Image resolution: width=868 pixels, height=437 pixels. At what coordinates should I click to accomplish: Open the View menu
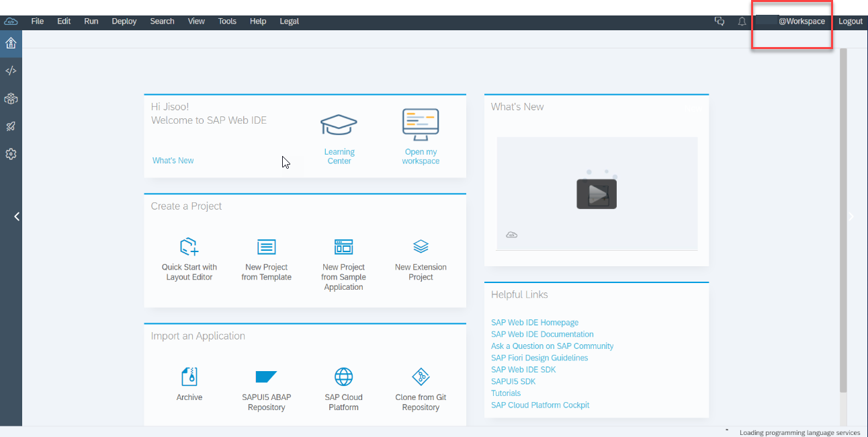pos(196,22)
